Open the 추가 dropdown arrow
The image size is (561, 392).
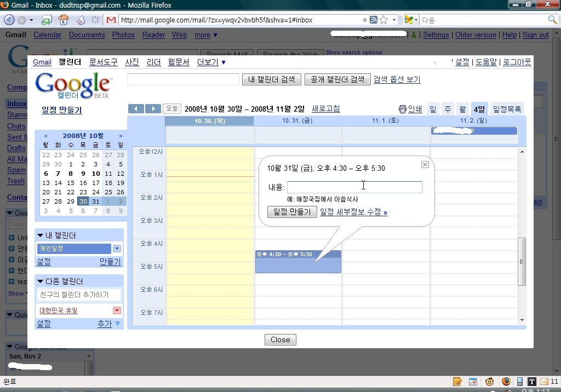click(x=118, y=324)
